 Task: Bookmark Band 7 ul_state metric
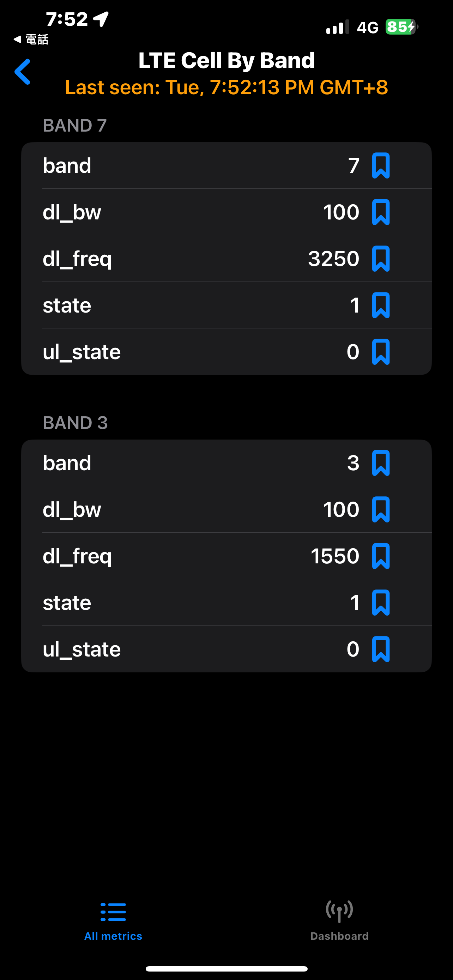coord(381,351)
